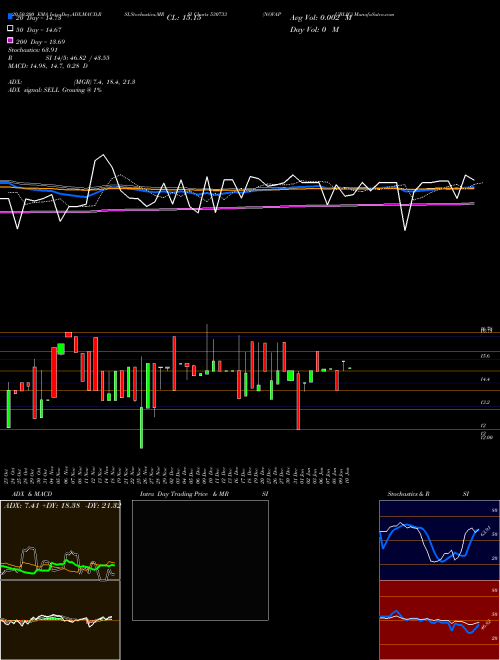The image size is (500, 660).
Task: Click the ADX DY values header in panel
Action: (x=62, y=505)
